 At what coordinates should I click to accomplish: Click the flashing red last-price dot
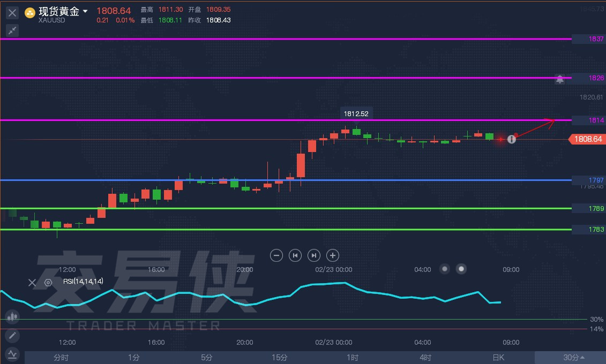[x=500, y=139]
